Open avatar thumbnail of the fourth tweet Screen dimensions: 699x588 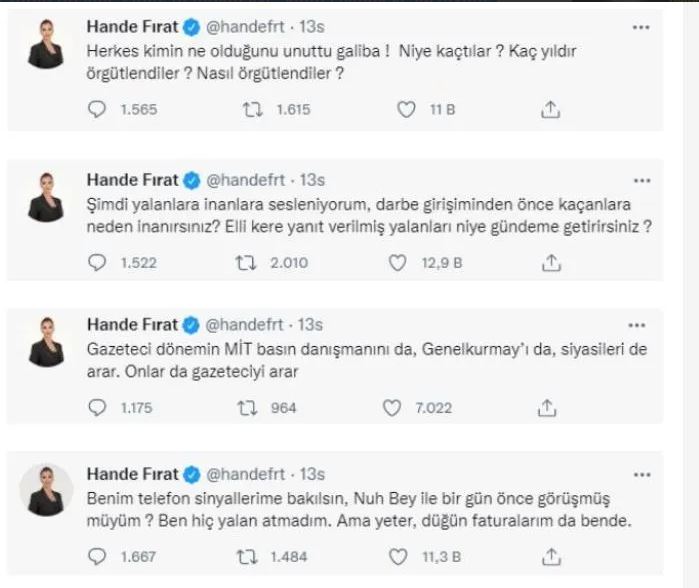click(50, 492)
